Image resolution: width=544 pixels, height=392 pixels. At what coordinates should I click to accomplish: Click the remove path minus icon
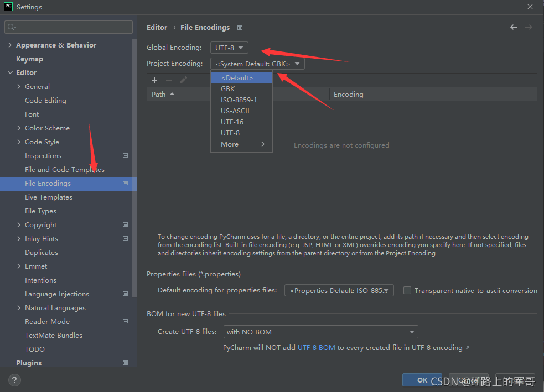pyautogui.click(x=169, y=80)
